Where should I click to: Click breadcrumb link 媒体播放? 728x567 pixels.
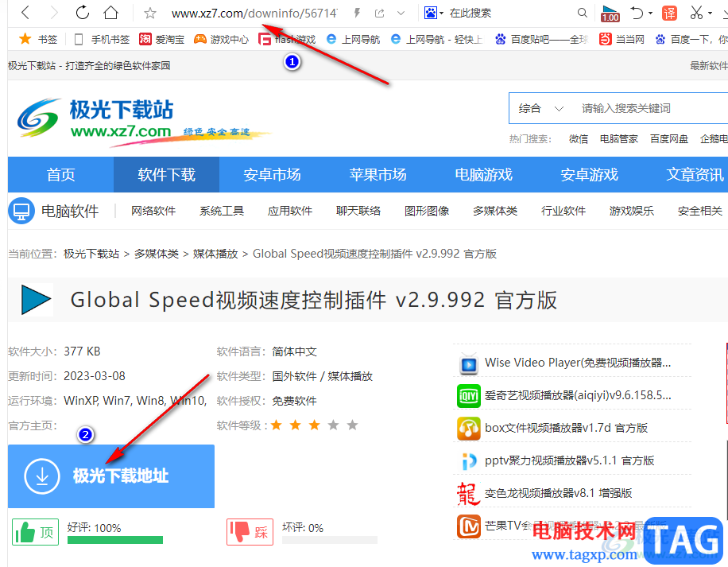point(215,254)
